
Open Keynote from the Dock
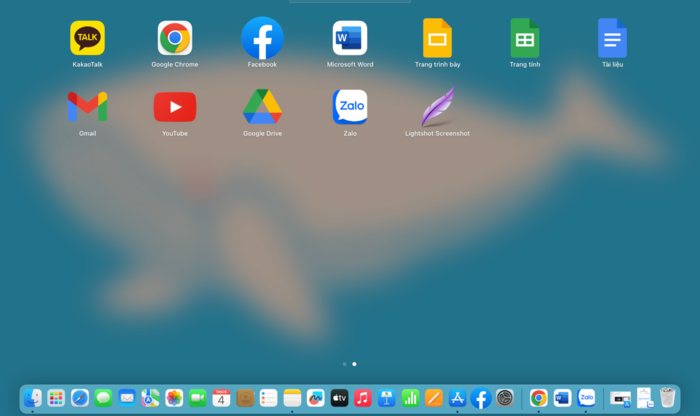(x=387, y=398)
